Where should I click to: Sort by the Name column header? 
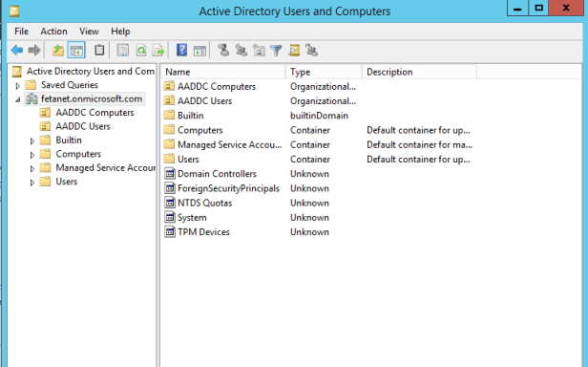click(223, 72)
